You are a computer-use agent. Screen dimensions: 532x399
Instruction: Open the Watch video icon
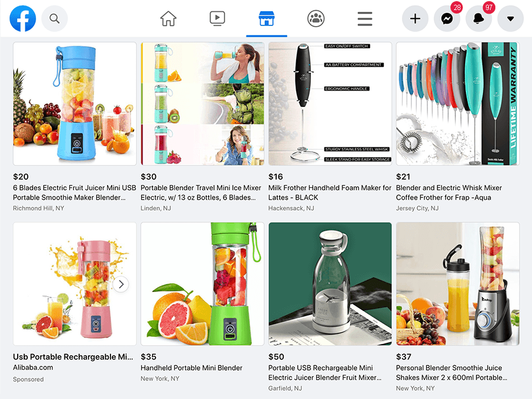pyautogui.click(x=217, y=18)
